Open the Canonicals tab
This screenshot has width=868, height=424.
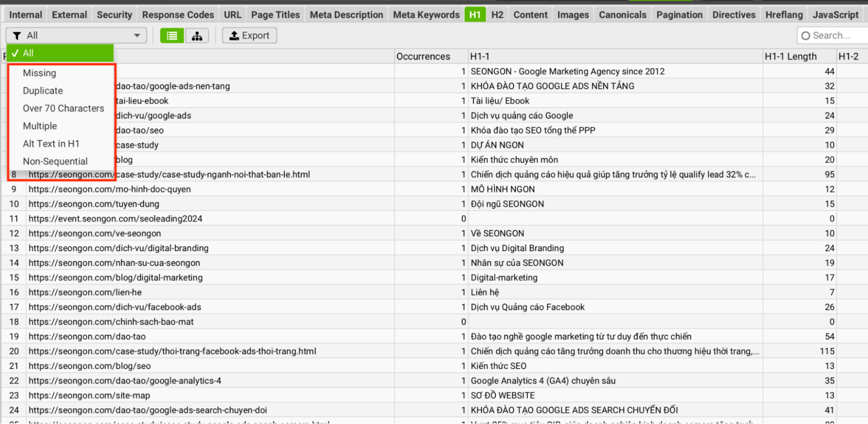623,15
